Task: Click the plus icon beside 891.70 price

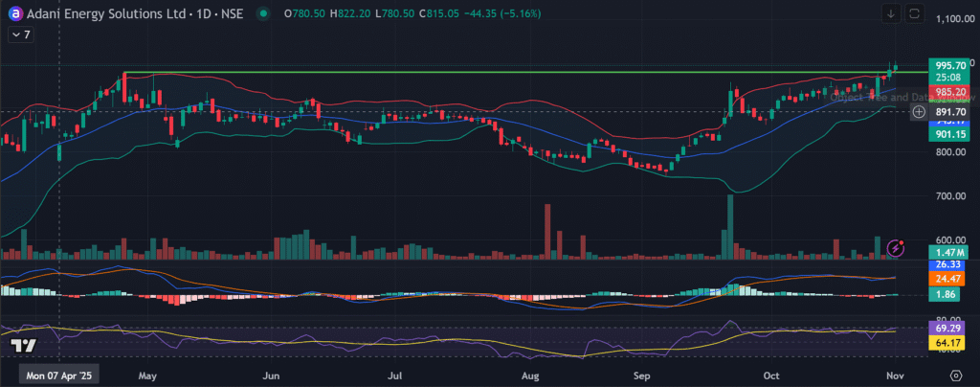Action: point(919,112)
